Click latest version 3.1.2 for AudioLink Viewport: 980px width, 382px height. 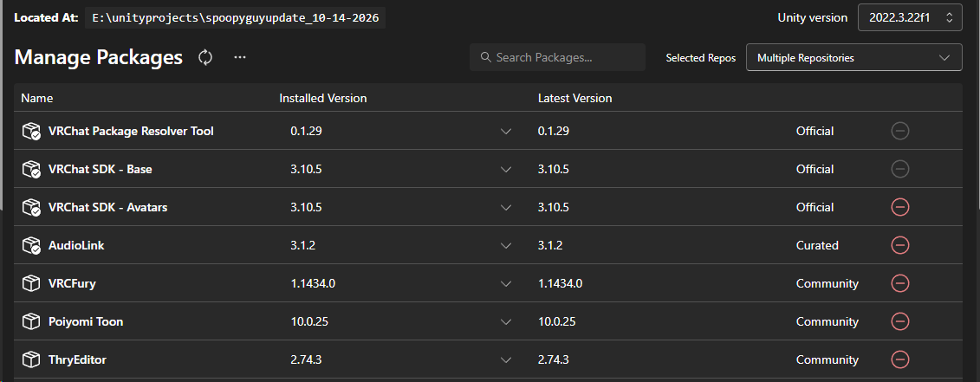coord(550,246)
